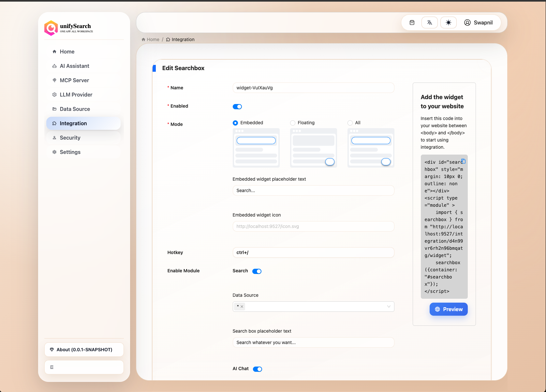Select the Floating mode radio button
546x392 pixels.
[x=292, y=123]
